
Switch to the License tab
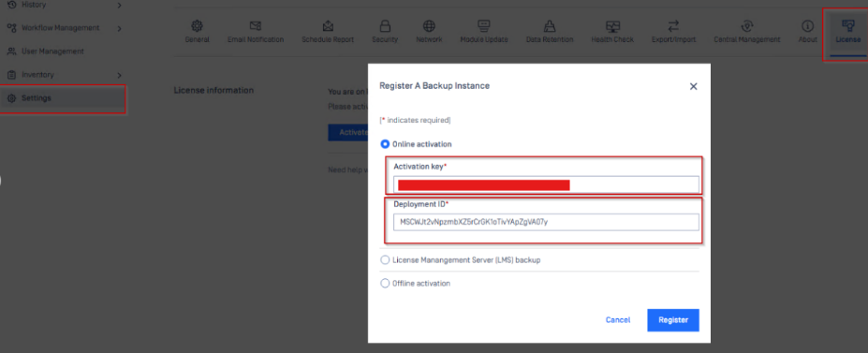click(847, 32)
